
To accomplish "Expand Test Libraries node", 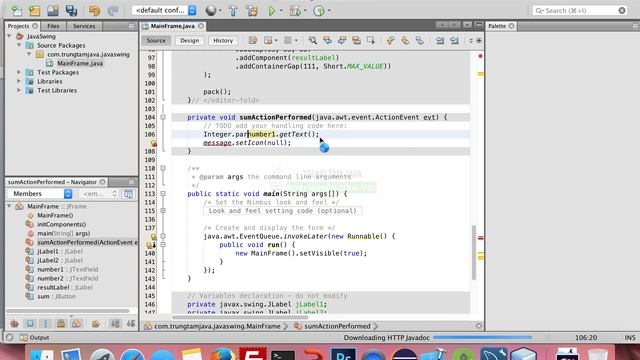I will click(19, 90).
